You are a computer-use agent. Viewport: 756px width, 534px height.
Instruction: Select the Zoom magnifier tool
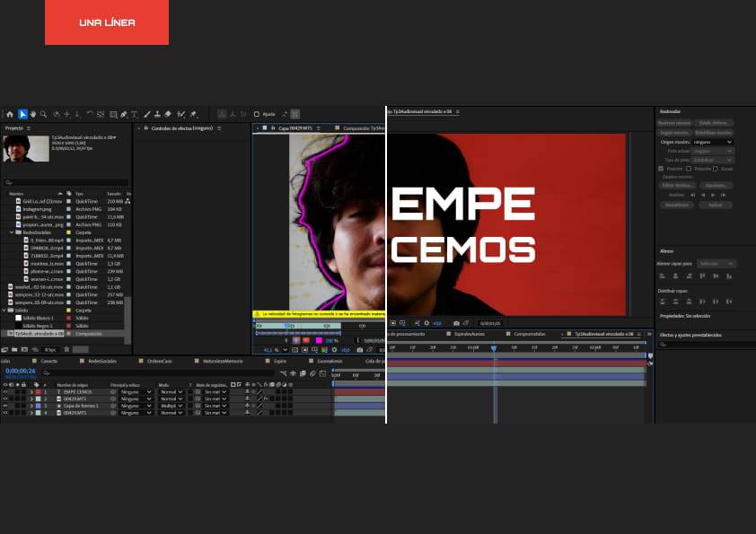pos(43,114)
